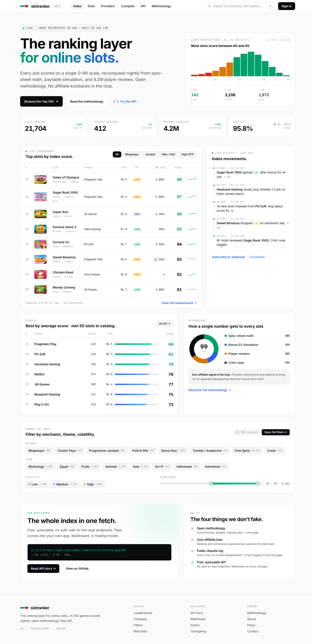This screenshot has width=312, height=644.
Task: Open the Slots nav tab
Action: pos(91,6)
